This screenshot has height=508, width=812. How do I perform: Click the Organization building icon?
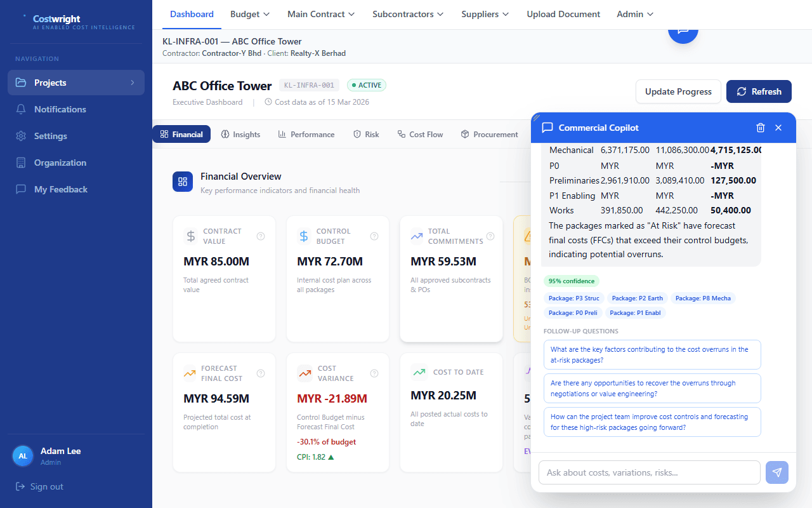[x=21, y=163]
